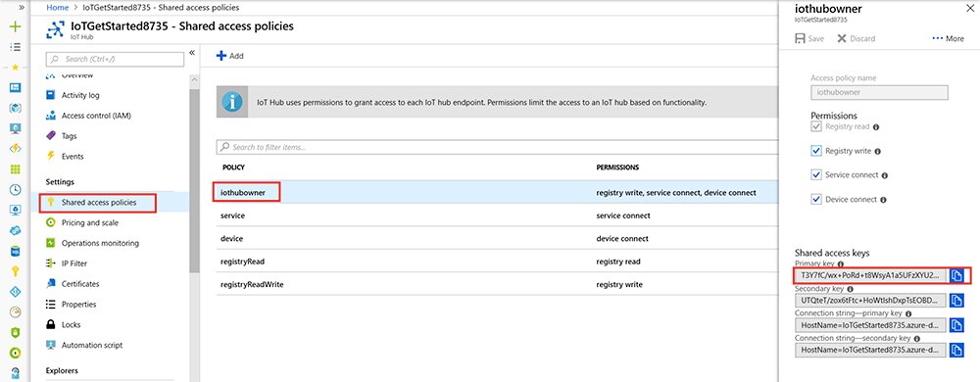Click the Favorites star icon in sidebar
980x382 pixels.
[x=16, y=67]
